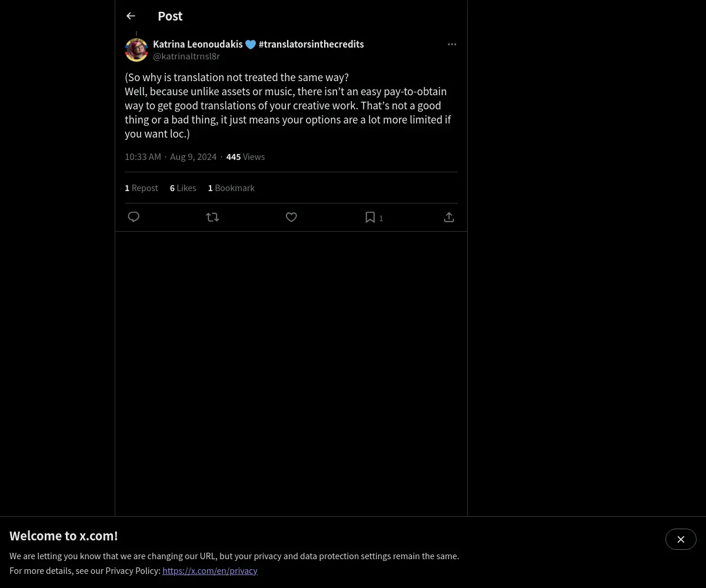
Task: Click the reply speech bubble icon
Action: tap(134, 217)
